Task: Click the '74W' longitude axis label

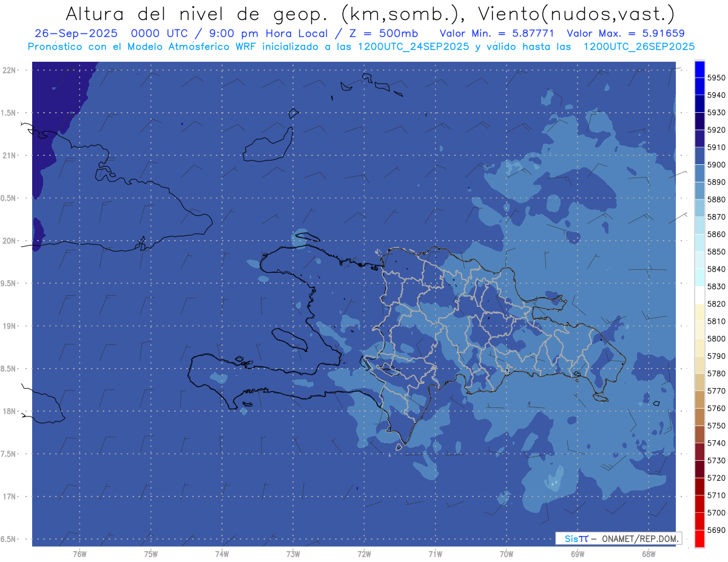Action: [221, 554]
